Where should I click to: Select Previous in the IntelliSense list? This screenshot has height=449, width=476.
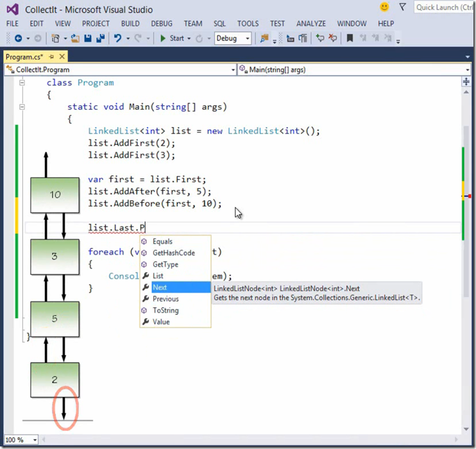pyautogui.click(x=175, y=299)
